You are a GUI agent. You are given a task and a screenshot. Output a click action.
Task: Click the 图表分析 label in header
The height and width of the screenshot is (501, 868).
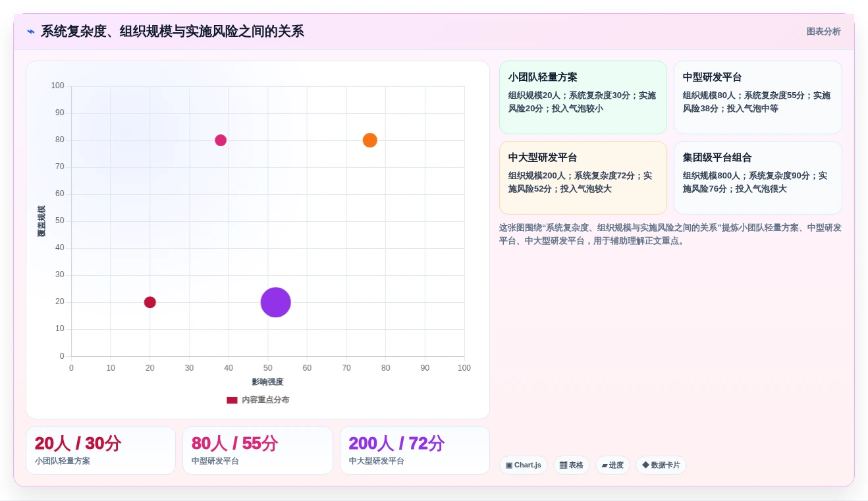pos(823,31)
